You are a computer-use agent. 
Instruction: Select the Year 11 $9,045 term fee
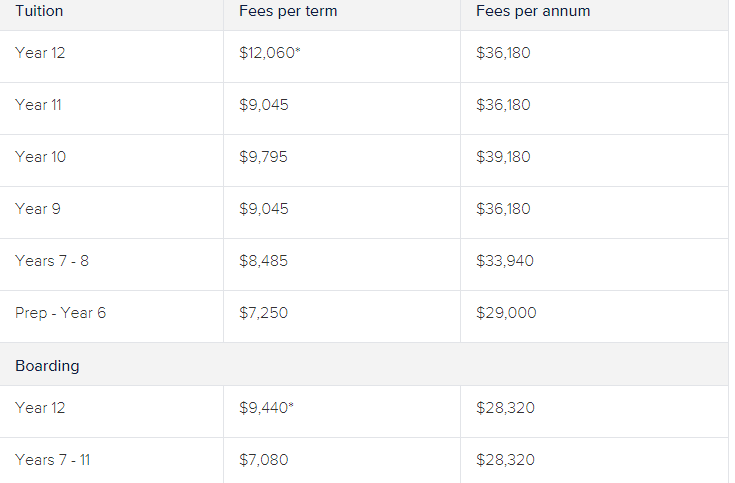263,105
